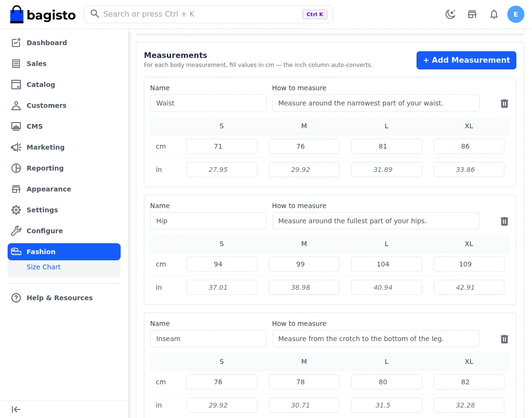The width and height of the screenshot is (532, 418).
Task: Open the Appearance menu label
Action: (49, 189)
